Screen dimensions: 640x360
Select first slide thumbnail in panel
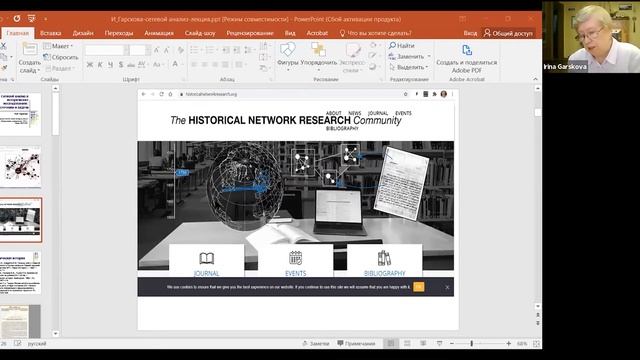coord(21,114)
